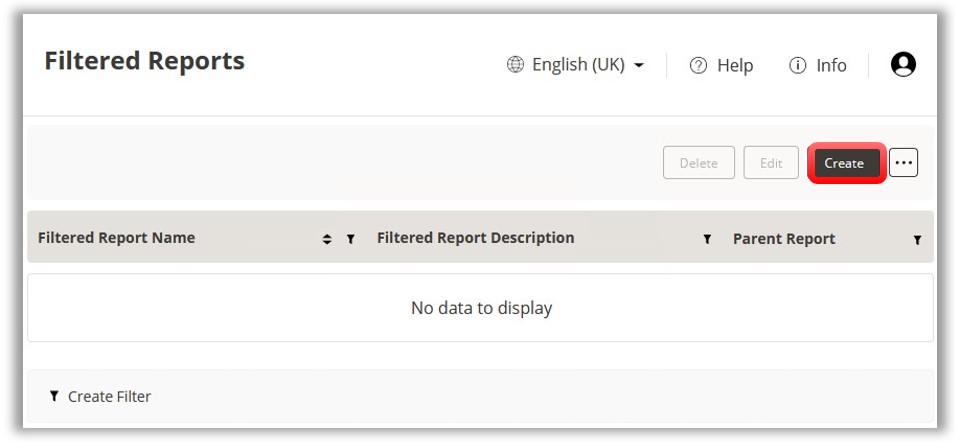Select the Filtered Report Description column header
This screenshot has height=442, width=955.
475,238
